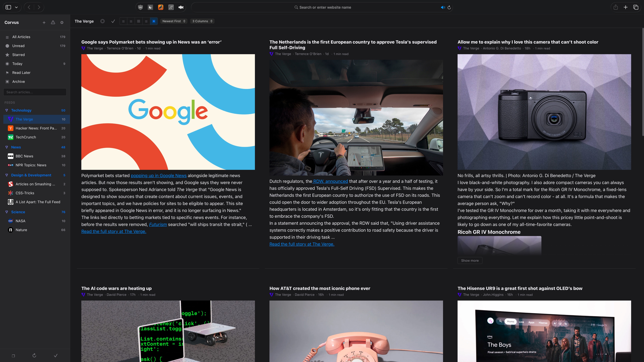The image size is (644, 362).
Task: Open the Tesla article's full story link
Action: 302,244
